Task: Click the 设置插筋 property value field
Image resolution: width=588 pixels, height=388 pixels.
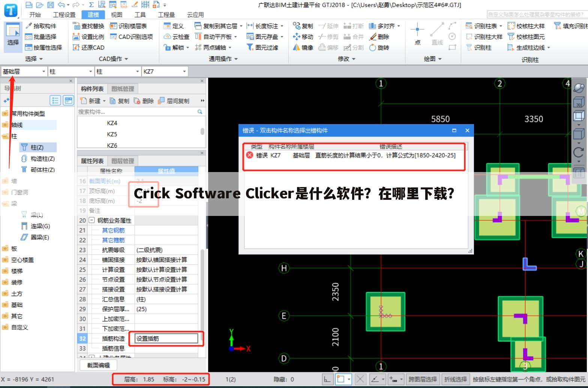Action: 166,339
